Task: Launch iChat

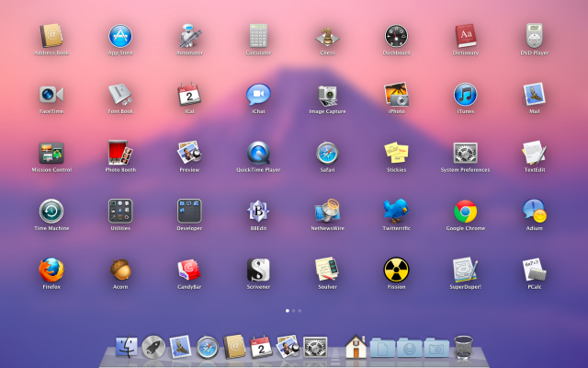Action: (258, 94)
